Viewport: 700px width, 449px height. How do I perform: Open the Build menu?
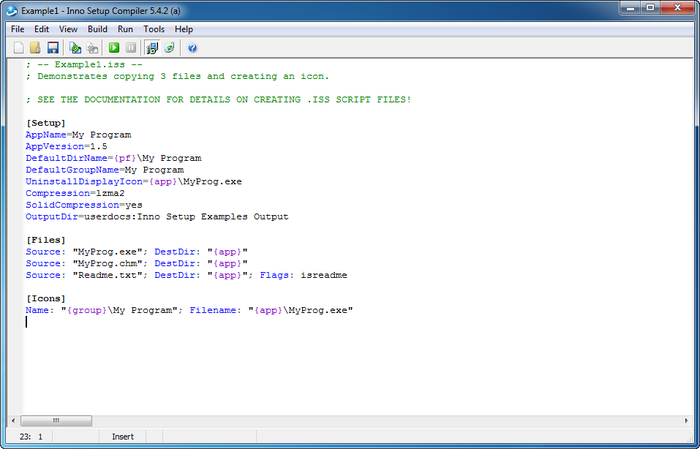tap(97, 29)
